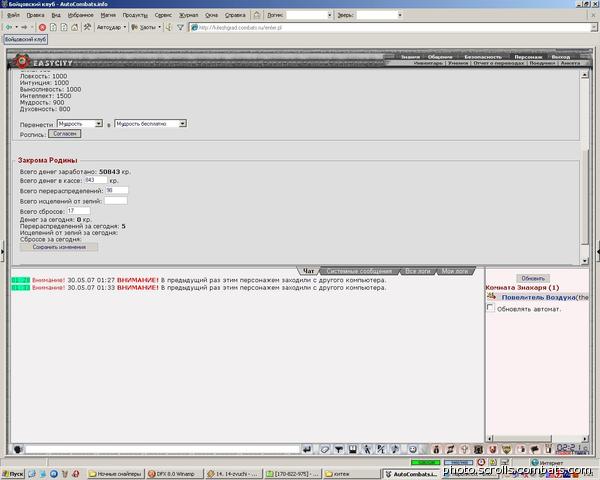Open the Сервис menu
This screenshot has width=600, height=480.
pyautogui.click(x=163, y=15)
